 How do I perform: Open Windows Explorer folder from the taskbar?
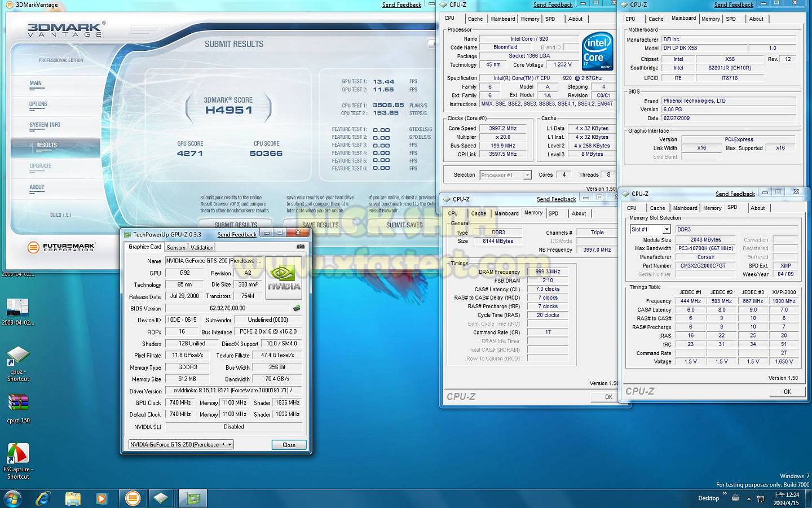point(73,498)
